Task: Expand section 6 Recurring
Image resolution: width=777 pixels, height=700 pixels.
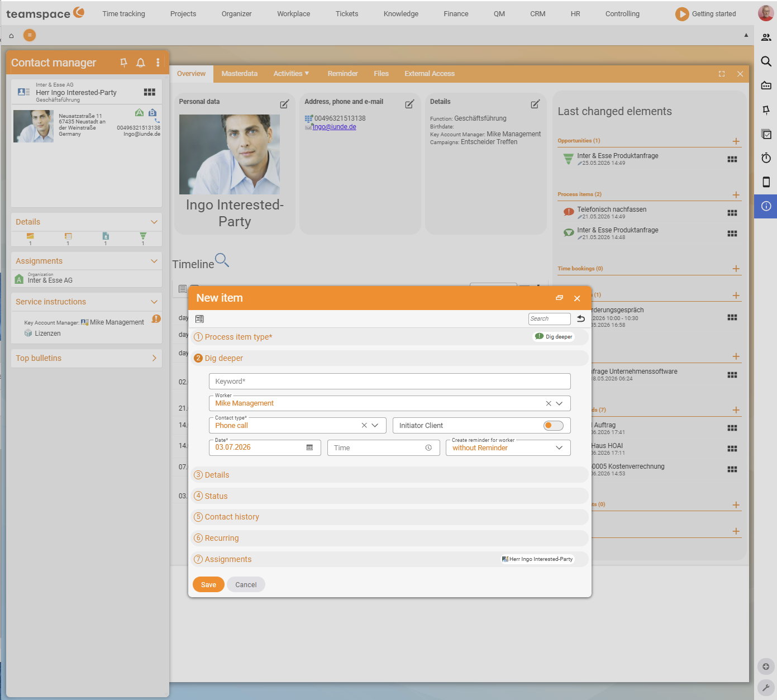Action: [x=390, y=538]
